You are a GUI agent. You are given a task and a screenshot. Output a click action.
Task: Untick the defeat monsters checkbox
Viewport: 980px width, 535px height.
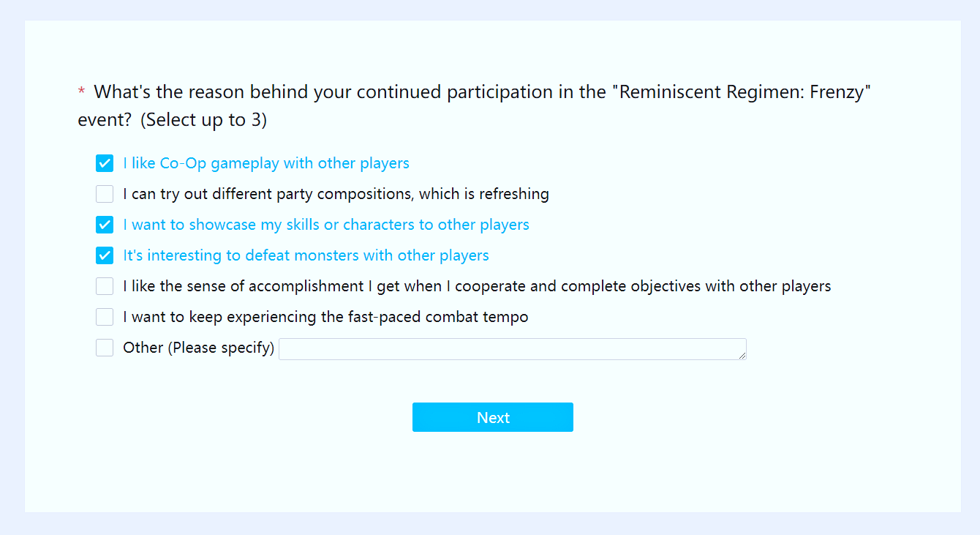(105, 255)
